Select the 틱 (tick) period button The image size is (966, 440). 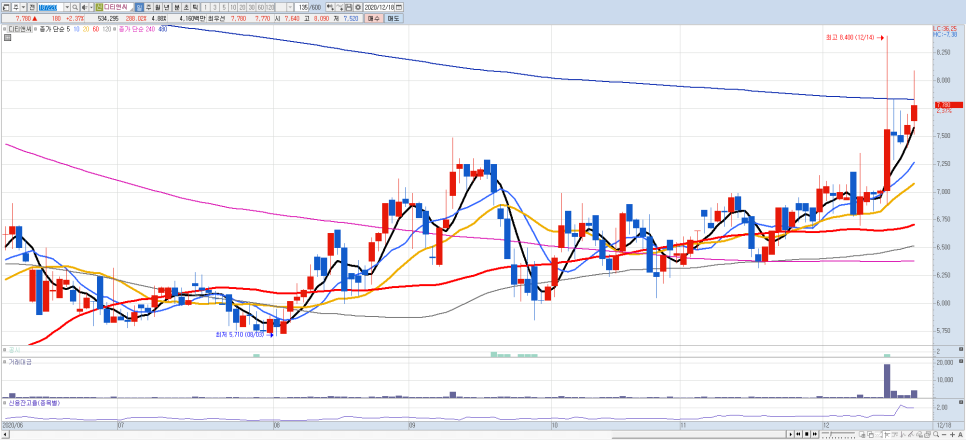[x=195, y=7]
